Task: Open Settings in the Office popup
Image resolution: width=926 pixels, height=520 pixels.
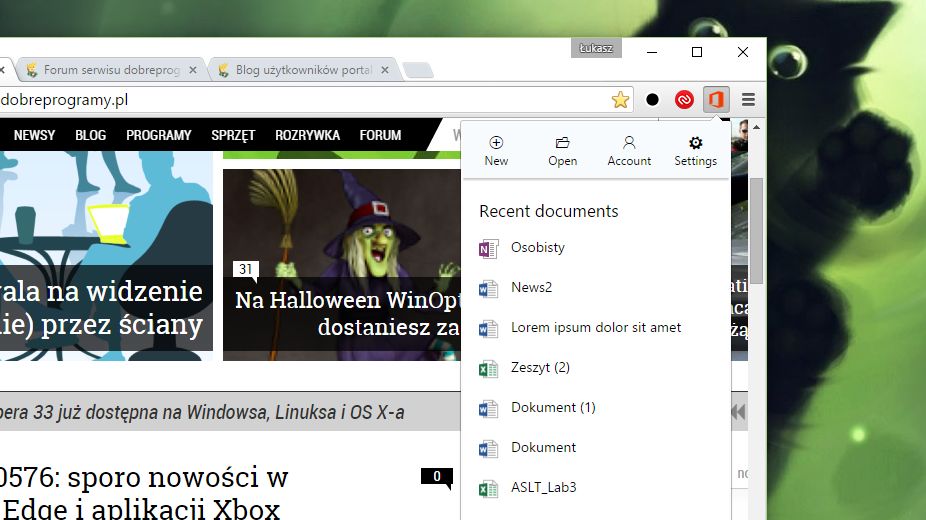Action: click(696, 151)
